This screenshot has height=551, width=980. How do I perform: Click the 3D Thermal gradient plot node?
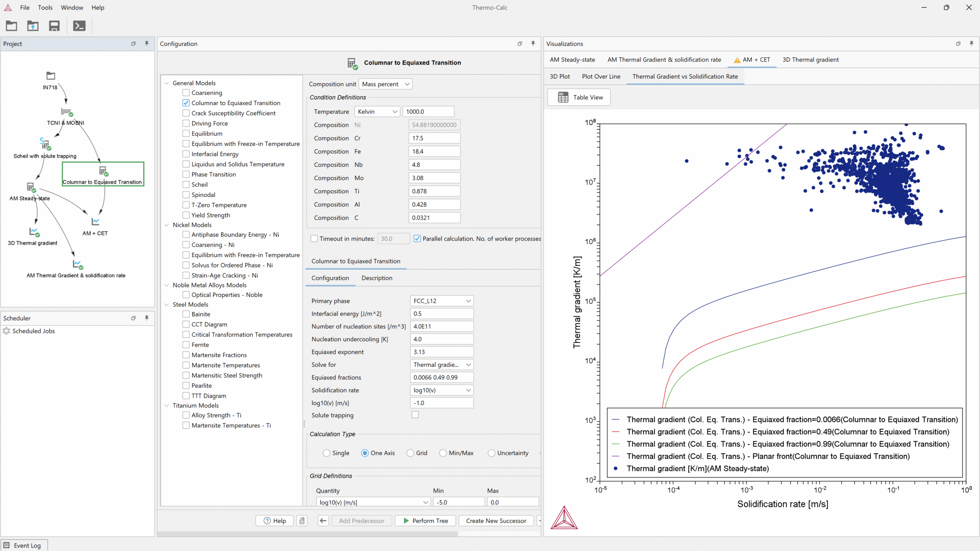(x=34, y=231)
